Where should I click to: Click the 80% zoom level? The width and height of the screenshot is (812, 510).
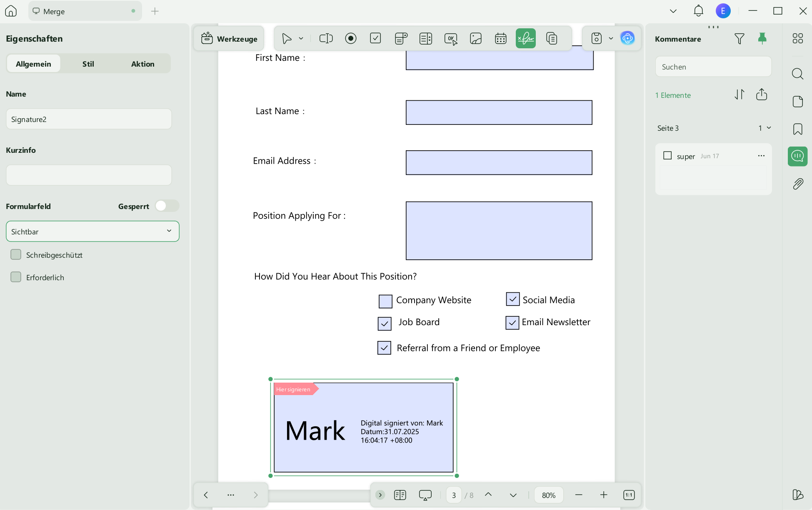click(549, 495)
